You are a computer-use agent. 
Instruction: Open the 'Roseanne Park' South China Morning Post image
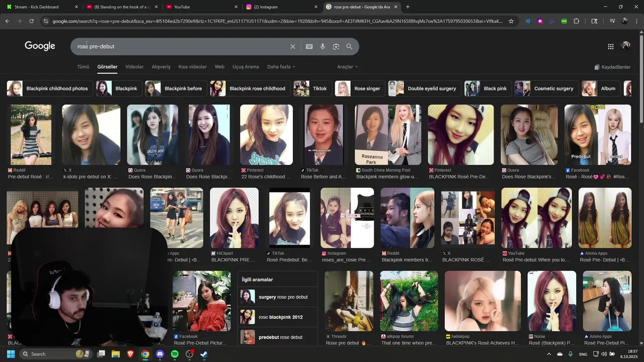(388, 135)
